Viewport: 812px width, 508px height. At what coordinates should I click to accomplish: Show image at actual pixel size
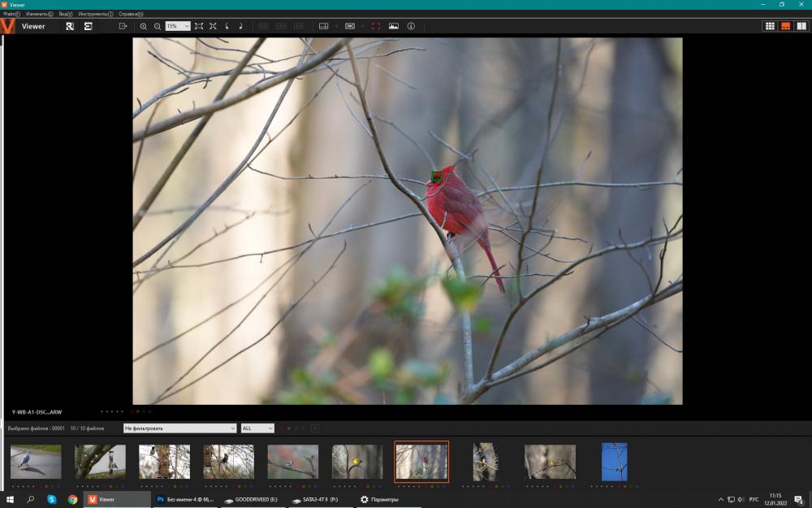pos(213,26)
